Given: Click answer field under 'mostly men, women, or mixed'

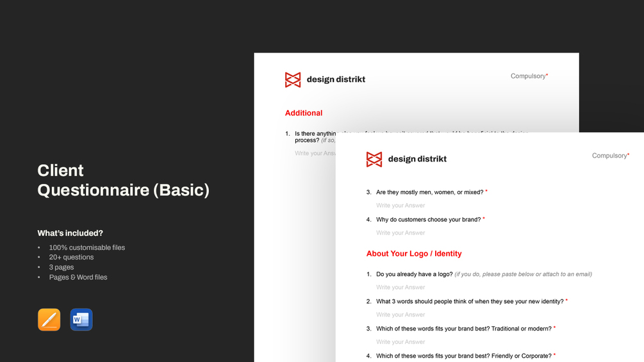Looking at the screenshot, I should pos(400,205).
